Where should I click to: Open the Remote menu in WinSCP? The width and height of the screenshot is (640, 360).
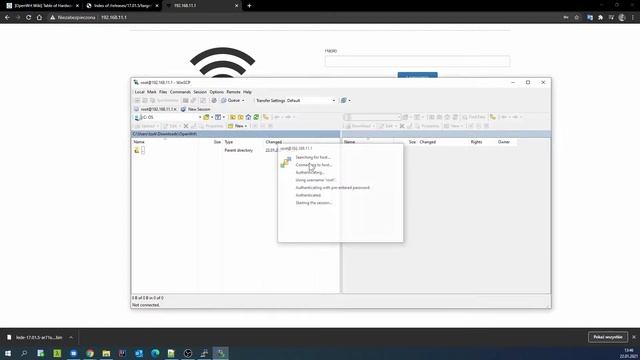click(x=233, y=92)
